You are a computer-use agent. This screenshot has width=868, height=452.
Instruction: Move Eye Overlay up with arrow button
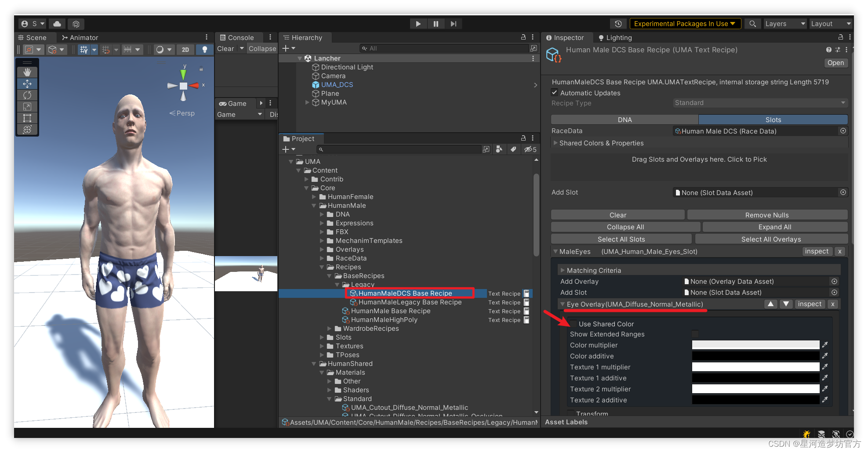tap(771, 304)
